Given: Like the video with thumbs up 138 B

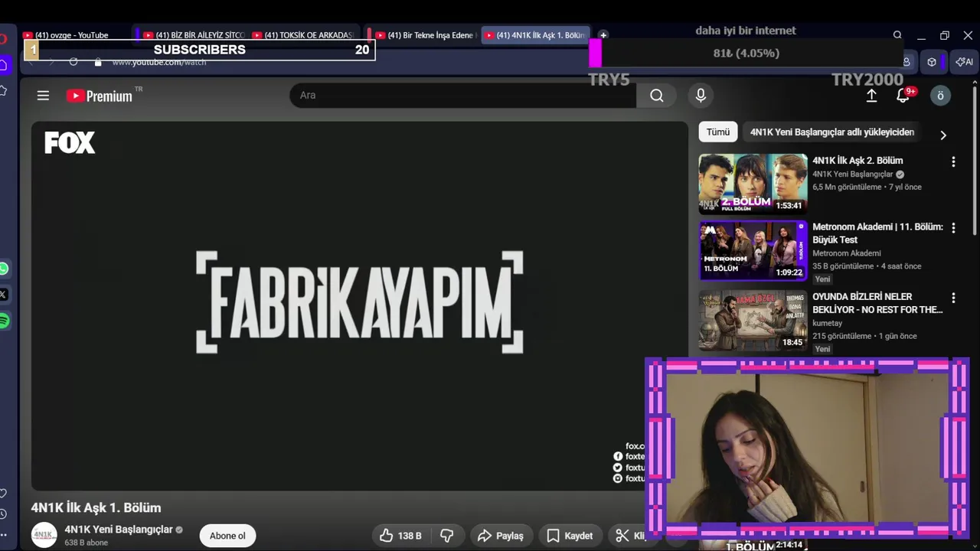Looking at the screenshot, I should point(401,536).
